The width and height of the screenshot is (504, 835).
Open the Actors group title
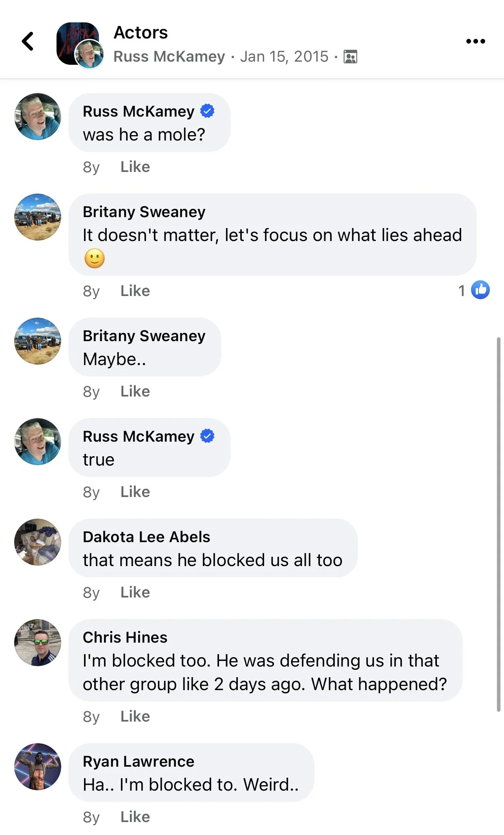(x=141, y=33)
